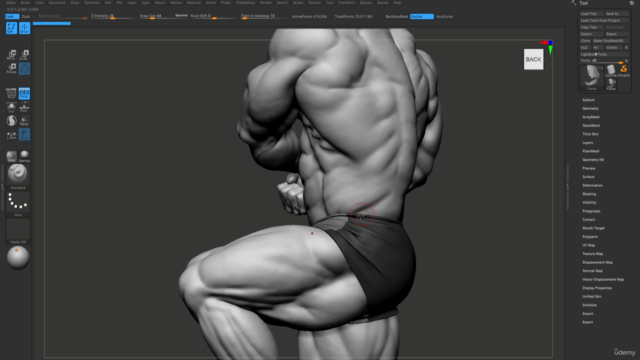Open the Help menu

click(397, 3)
